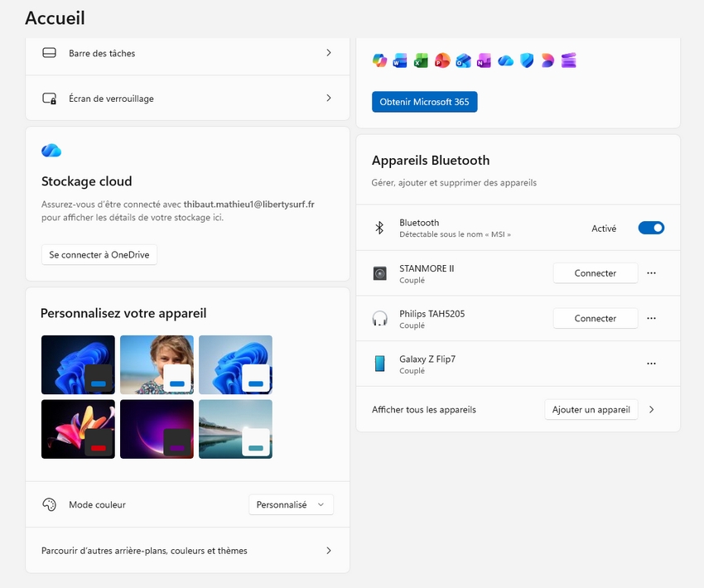The image size is (704, 588).
Task: Open more options for Galaxy Z Flip7
Action: pos(651,364)
